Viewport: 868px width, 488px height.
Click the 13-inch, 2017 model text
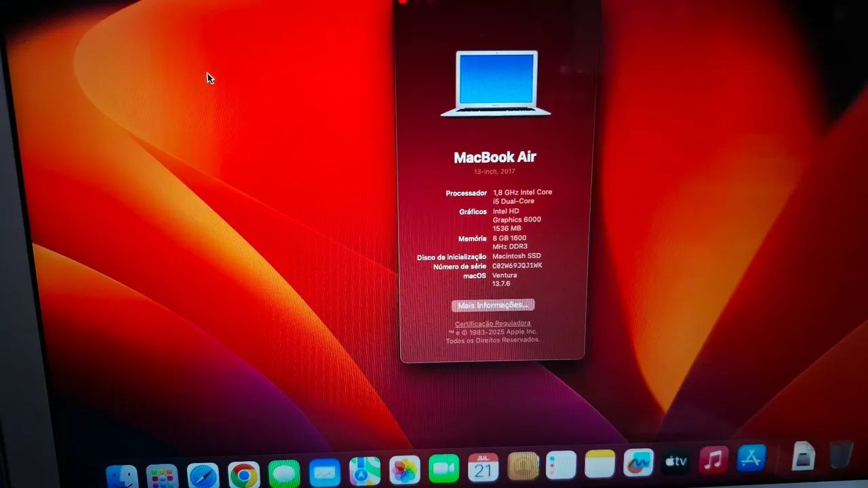click(494, 171)
